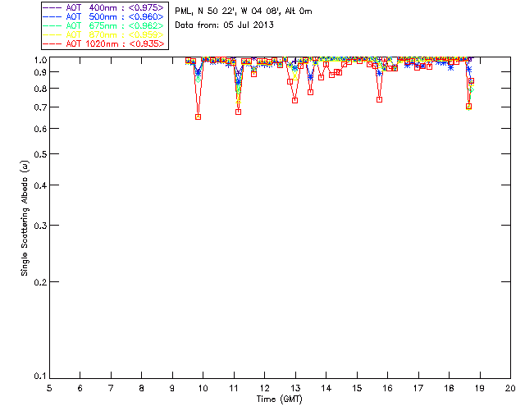
Task: Click the AOT 400nm legend entry
Action: 104,7
